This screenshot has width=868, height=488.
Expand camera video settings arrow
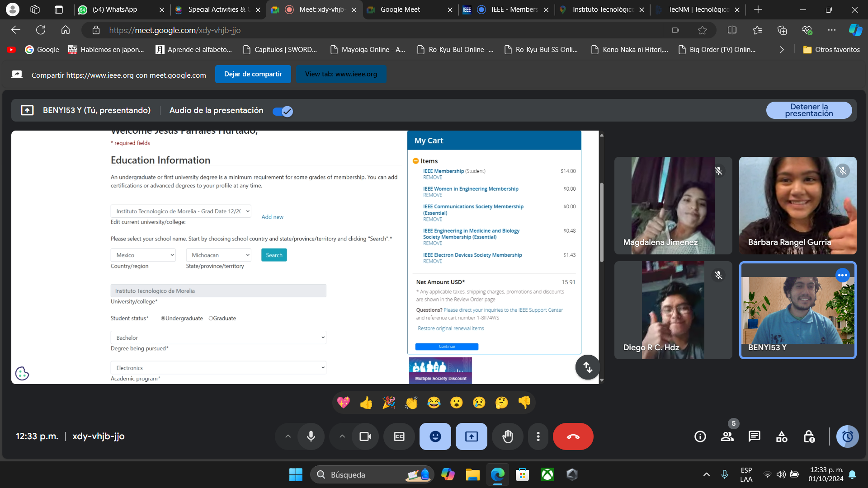342,436
